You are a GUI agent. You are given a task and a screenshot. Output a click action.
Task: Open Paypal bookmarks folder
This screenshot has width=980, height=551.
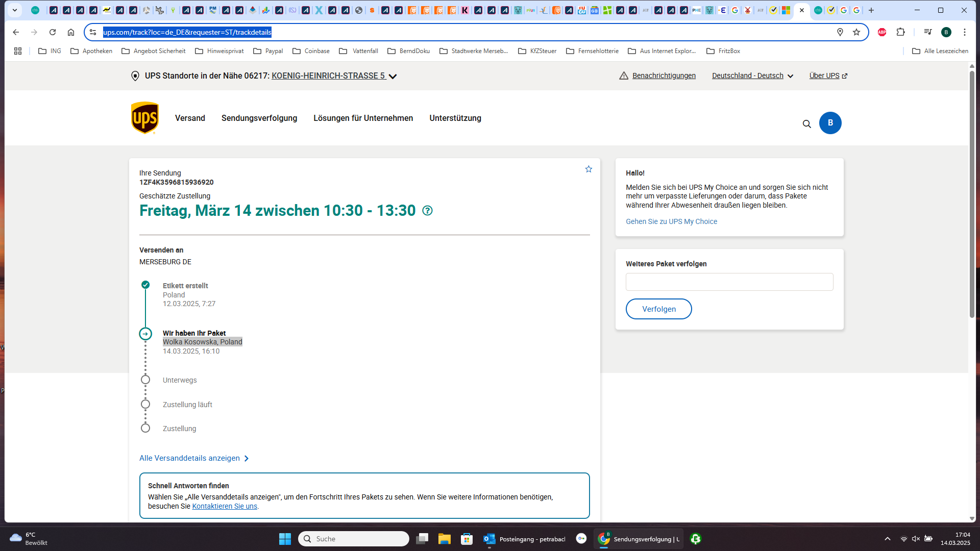pos(268,51)
